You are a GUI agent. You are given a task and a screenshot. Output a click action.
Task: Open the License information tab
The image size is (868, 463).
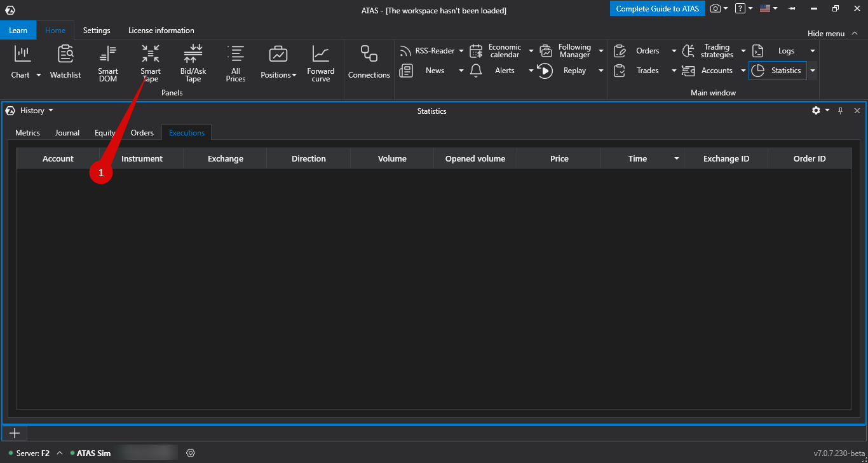pyautogui.click(x=161, y=31)
